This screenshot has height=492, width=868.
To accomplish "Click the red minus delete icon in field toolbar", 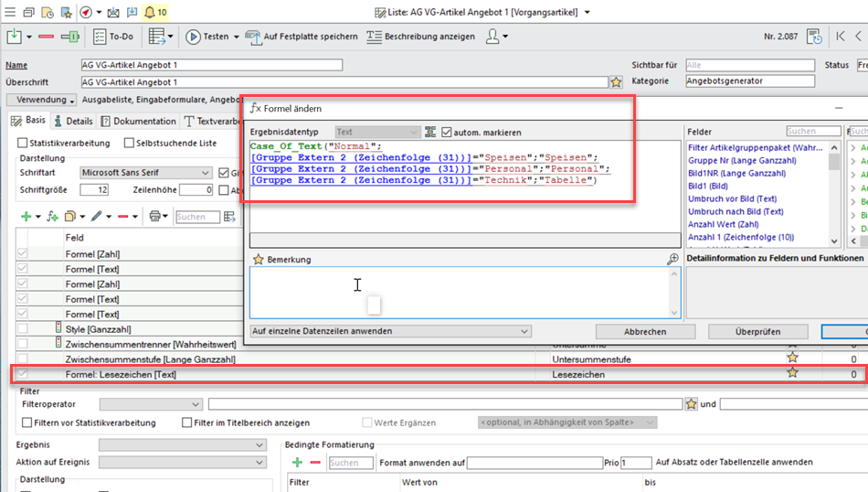I will tap(122, 217).
